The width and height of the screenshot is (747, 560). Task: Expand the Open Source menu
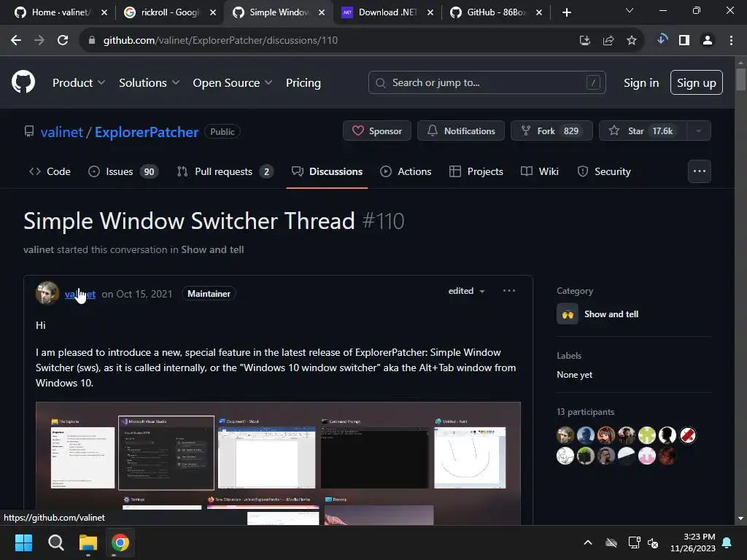click(233, 83)
